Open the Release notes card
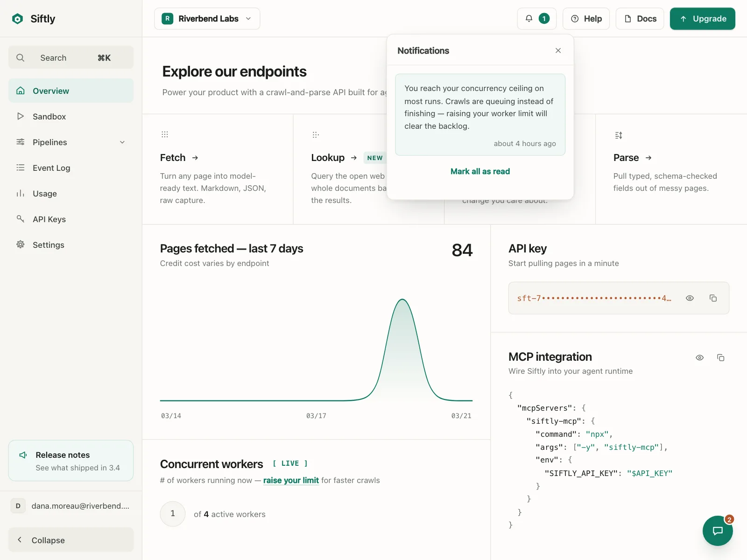747x560 pixels. tap(71, 461)
